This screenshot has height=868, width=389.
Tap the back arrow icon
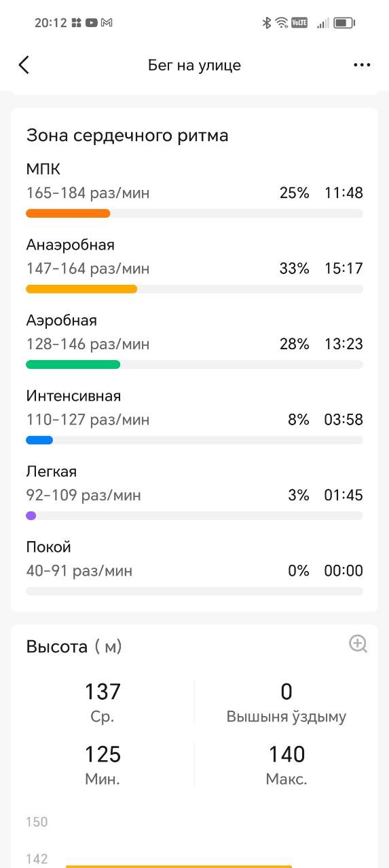pos(24,65)
